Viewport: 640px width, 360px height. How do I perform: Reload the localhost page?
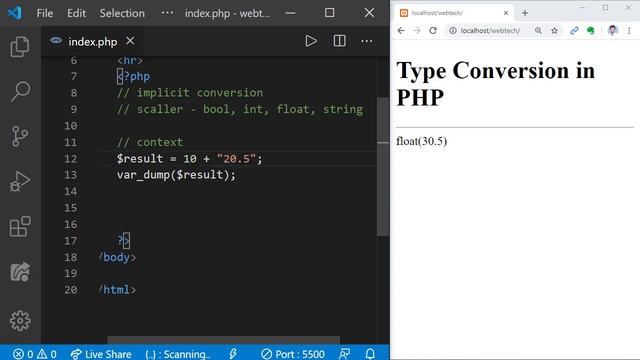click(433, 31)
